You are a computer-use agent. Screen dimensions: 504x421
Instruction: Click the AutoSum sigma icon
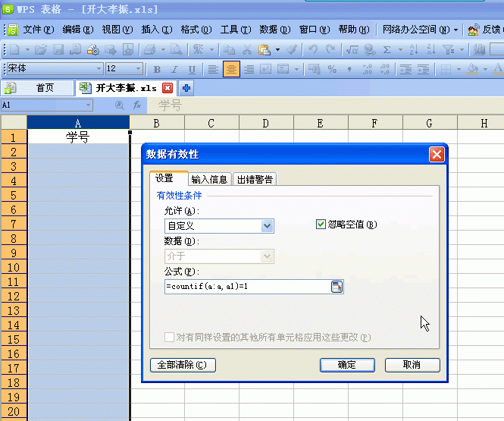pos(387,49)
